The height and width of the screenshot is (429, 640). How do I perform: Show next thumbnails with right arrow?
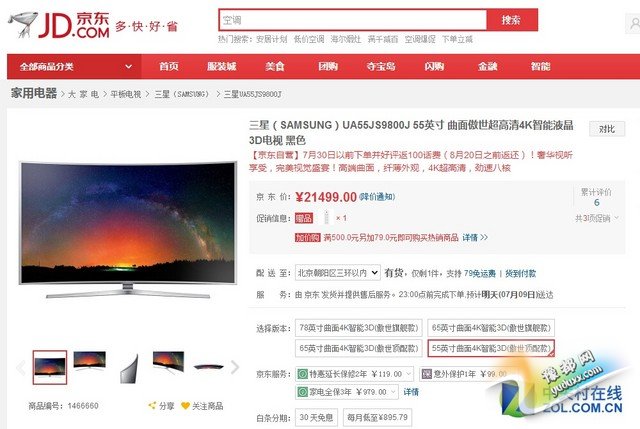coord(235,367)
